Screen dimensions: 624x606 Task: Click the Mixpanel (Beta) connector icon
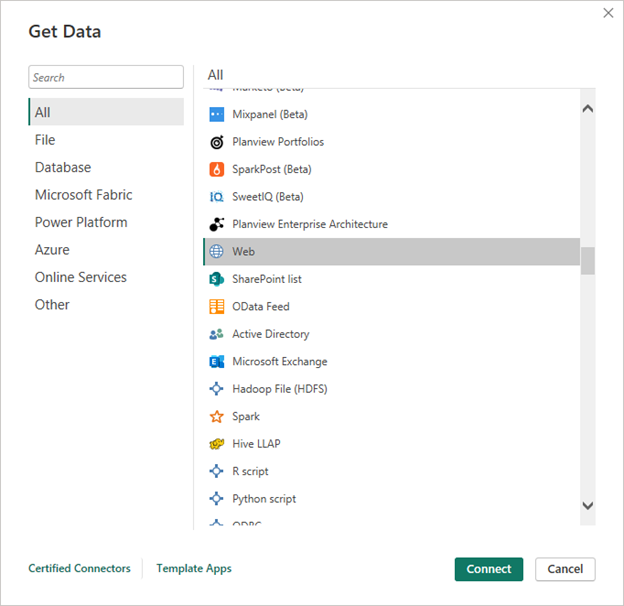tap(216, 114)
